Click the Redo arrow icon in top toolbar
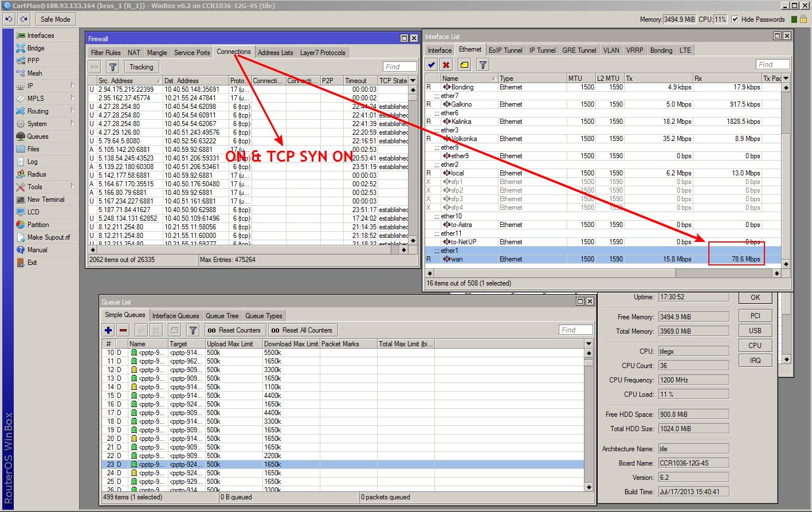Screen dimensions: 812x512 23,19
